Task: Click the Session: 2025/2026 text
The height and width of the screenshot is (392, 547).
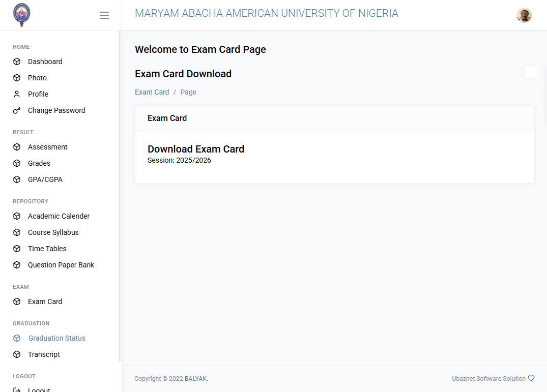Action: (179, 160)
